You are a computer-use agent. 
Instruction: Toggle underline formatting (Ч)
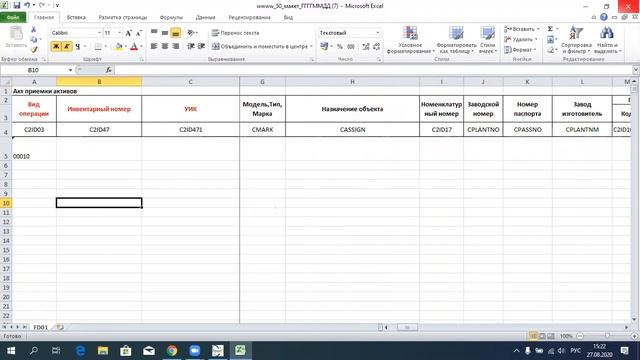pos(77,47)
